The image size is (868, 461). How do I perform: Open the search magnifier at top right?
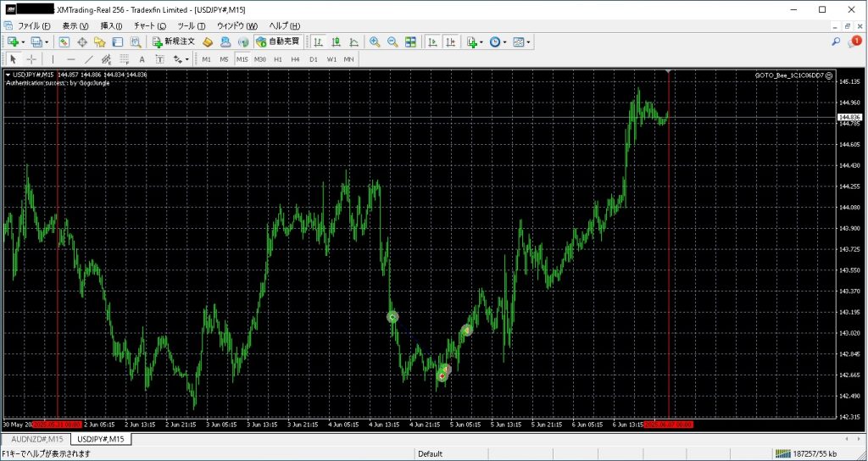tap(836, 42)
